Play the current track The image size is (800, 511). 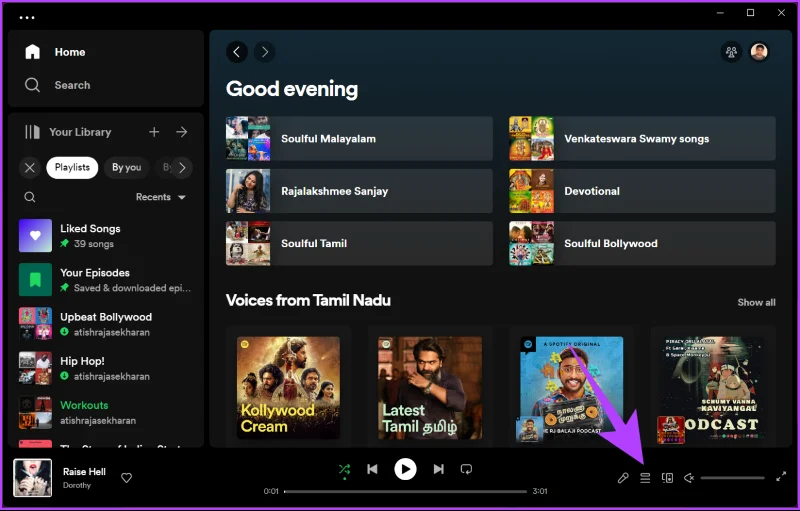coord(405,469)
